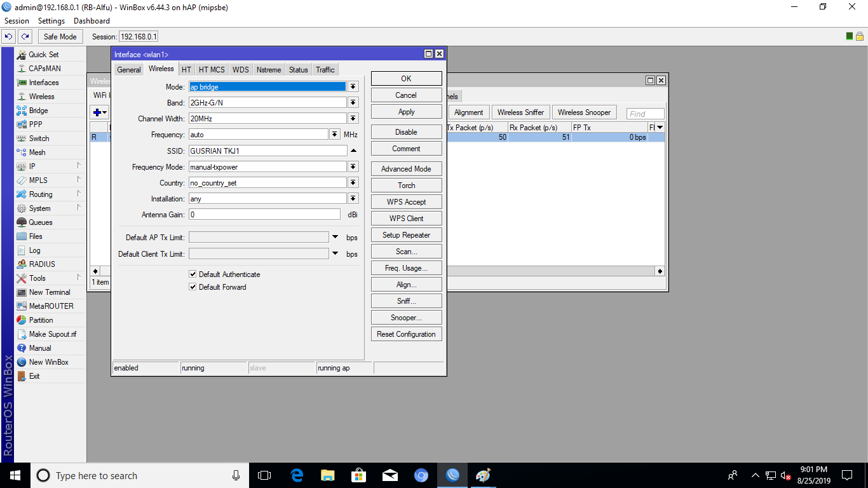Expand IP submenu in sidebar

[x=79, y=166]
